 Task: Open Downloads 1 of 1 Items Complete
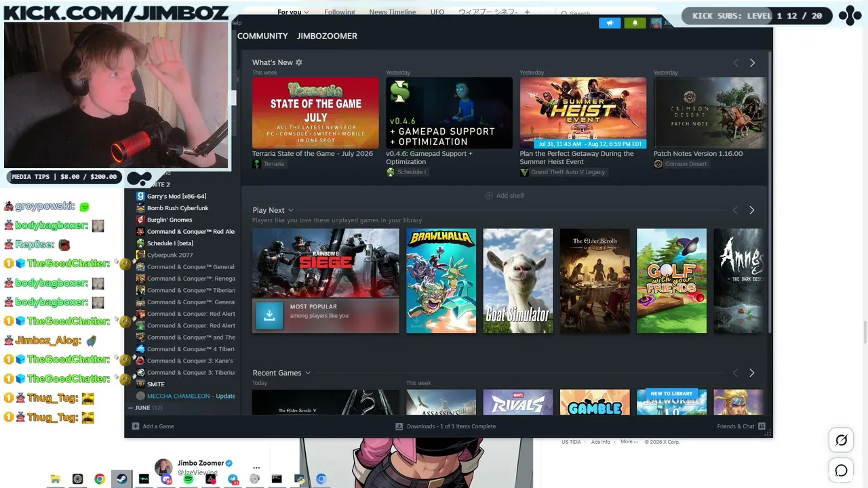[446, 426]
